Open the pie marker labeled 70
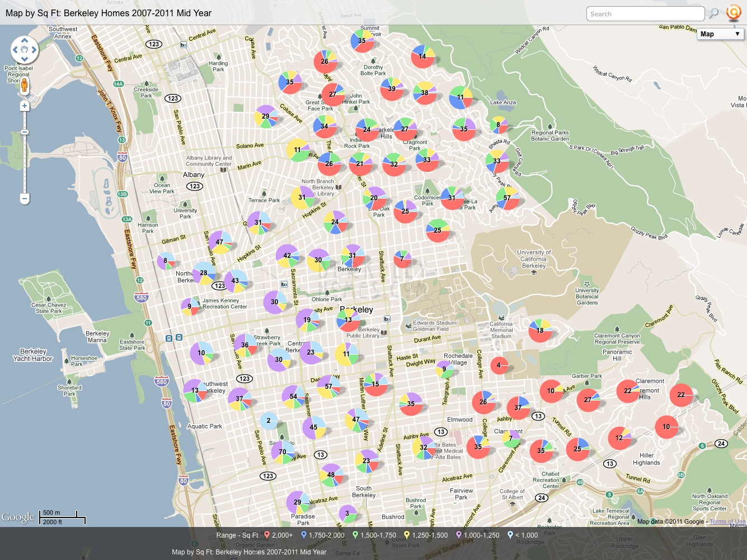Screen dimensions: 747x560 283,452
